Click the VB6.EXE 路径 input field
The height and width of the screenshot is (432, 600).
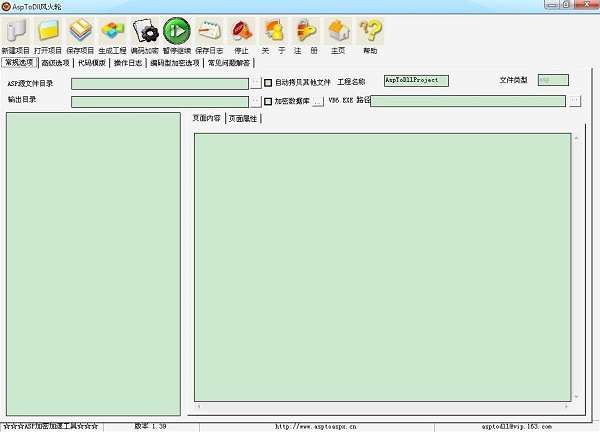[x=468, y=101]
